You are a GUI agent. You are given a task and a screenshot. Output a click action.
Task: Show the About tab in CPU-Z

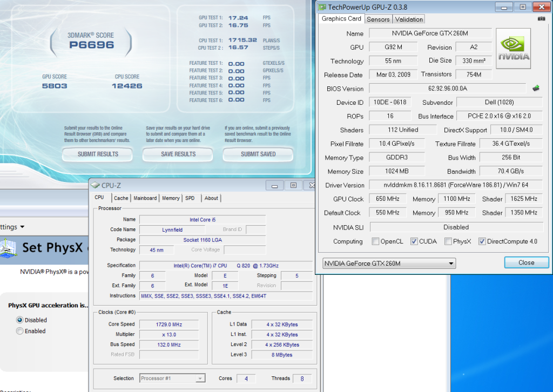(211, 198)
